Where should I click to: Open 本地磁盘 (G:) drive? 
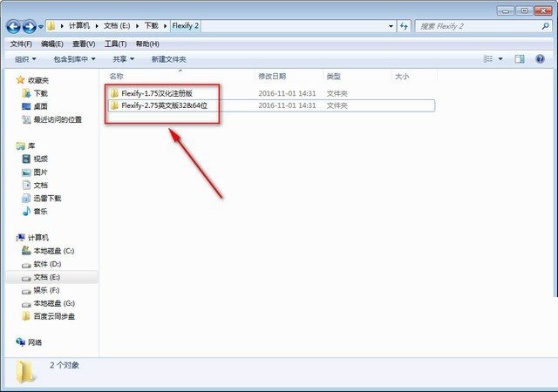click(x=54, y=303)
